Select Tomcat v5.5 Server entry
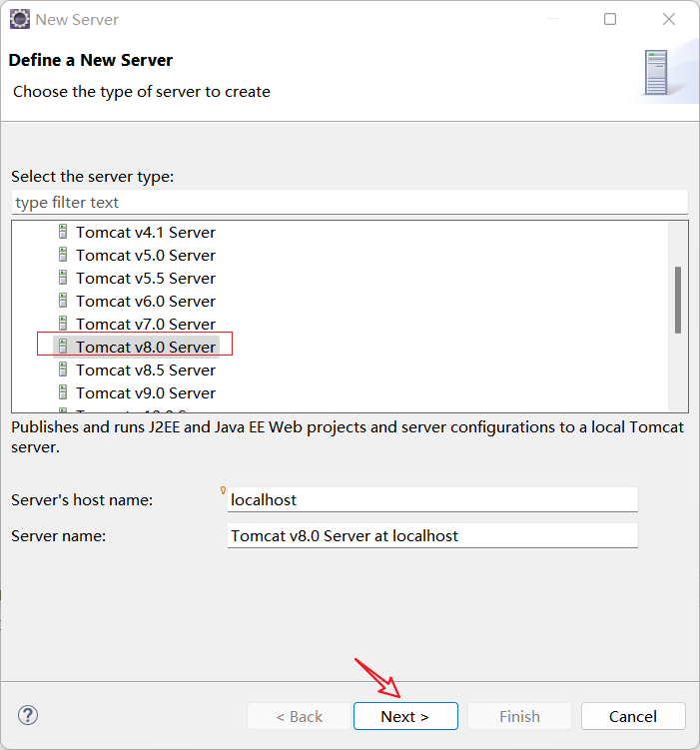Image resolution: width=700 pixels, height=750 pixels. (146, 279)
